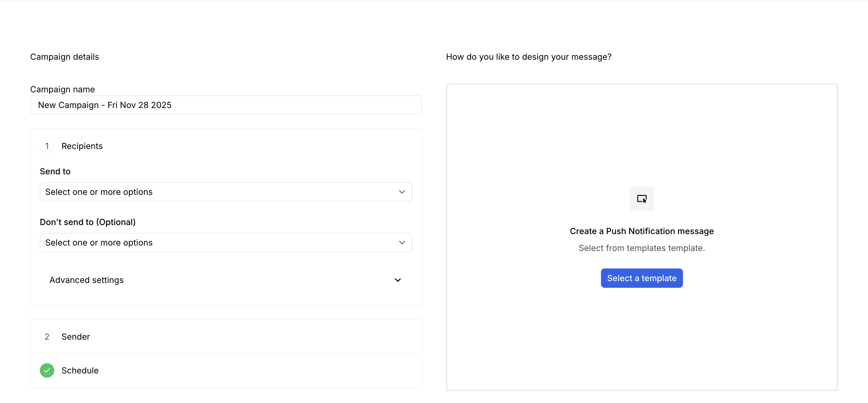Click the push notification cursor icon
The image size is (868, 403).
click(x=642, y=198)
